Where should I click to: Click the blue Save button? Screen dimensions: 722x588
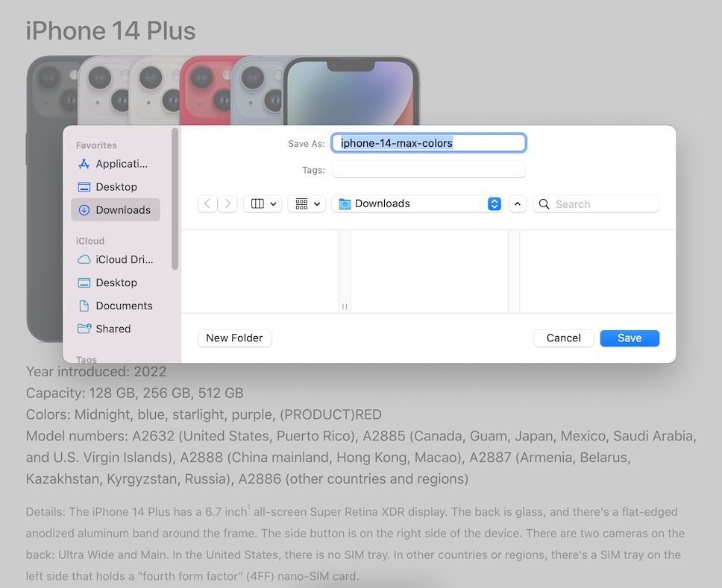(630, 338)
